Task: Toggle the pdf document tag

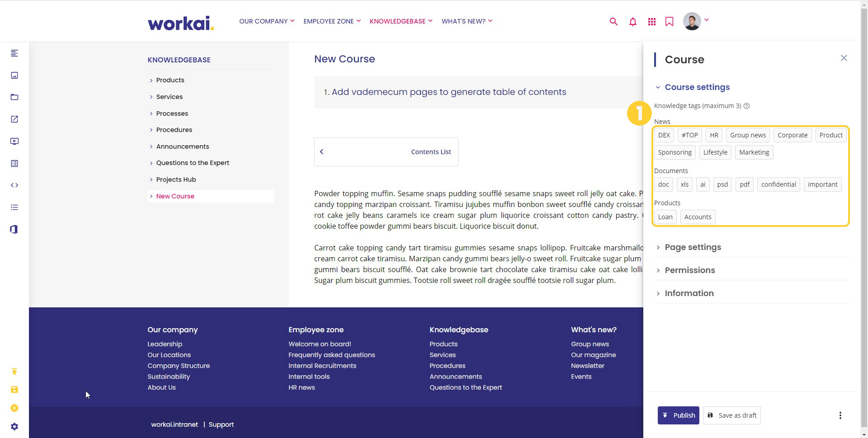Action: (x=745, y=184)
